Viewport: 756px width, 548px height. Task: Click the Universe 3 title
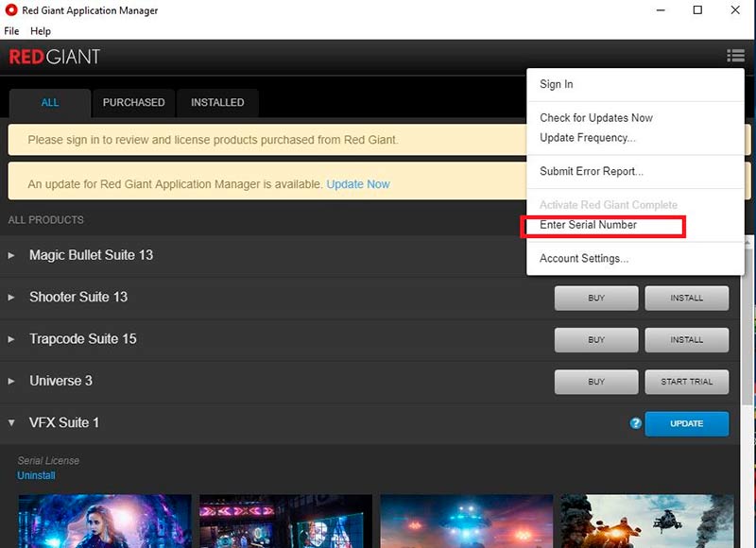[60, 381]
